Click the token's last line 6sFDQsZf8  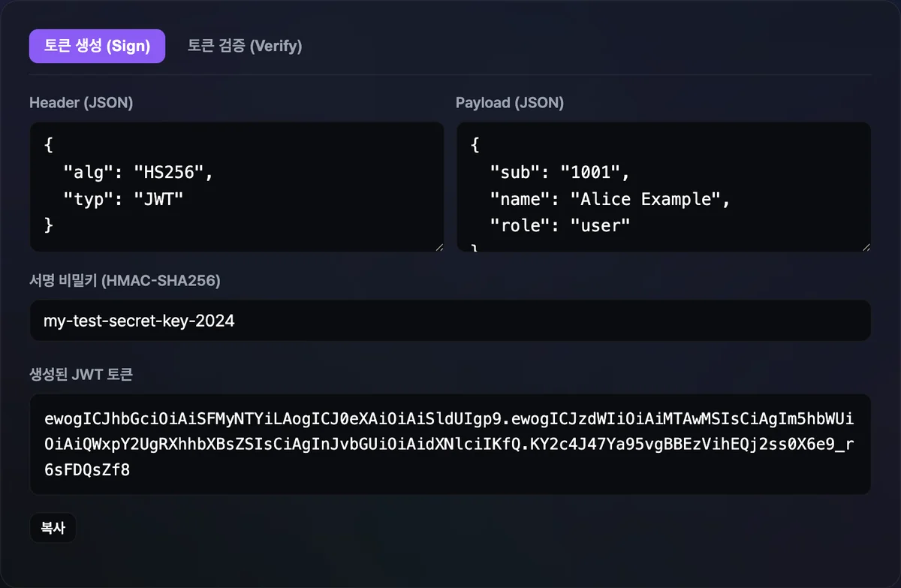88,471
